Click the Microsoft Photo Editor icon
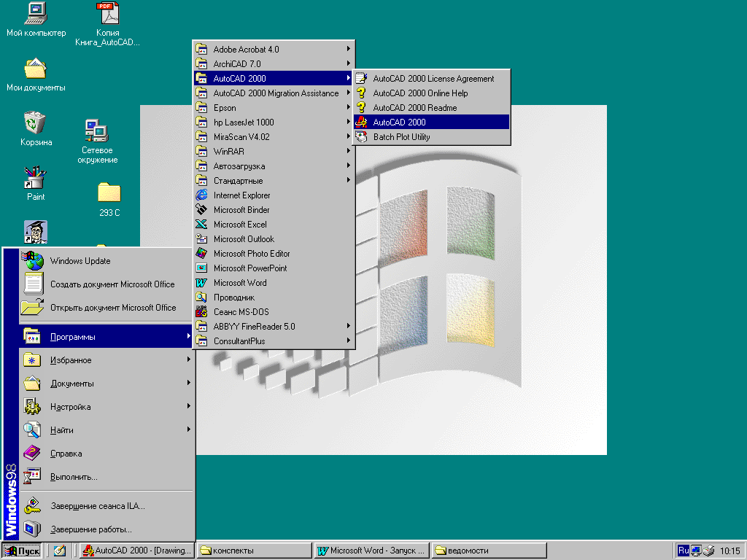This screenshot has height=560, width=747. [x=201, y=253]
